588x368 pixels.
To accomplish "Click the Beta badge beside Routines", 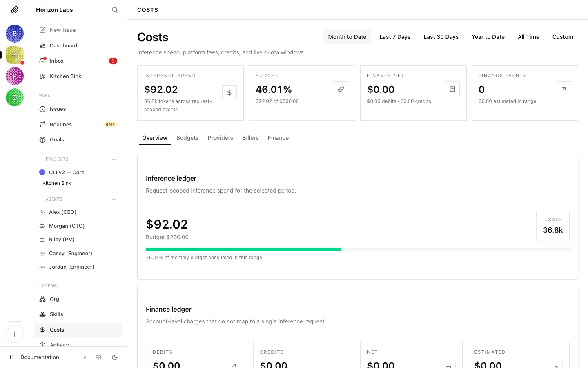I will pyautogui.click(x=110, y=124).
